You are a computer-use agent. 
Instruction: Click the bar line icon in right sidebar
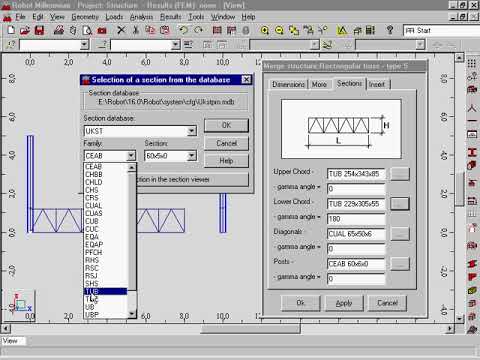pos(472,121)
